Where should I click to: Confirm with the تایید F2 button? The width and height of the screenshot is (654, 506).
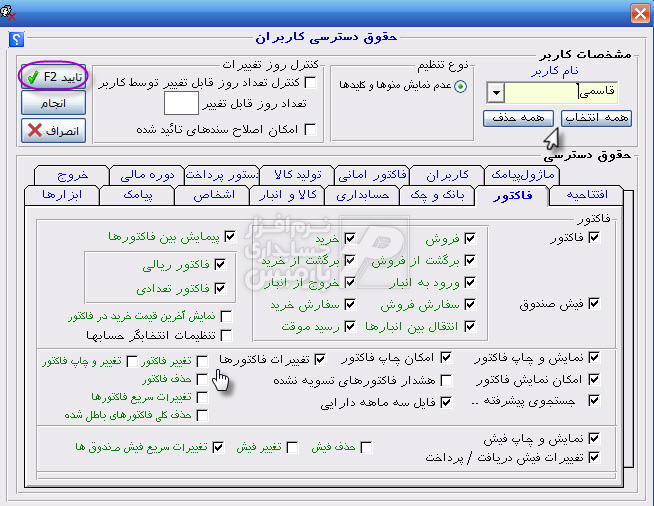tap(53, 77)
